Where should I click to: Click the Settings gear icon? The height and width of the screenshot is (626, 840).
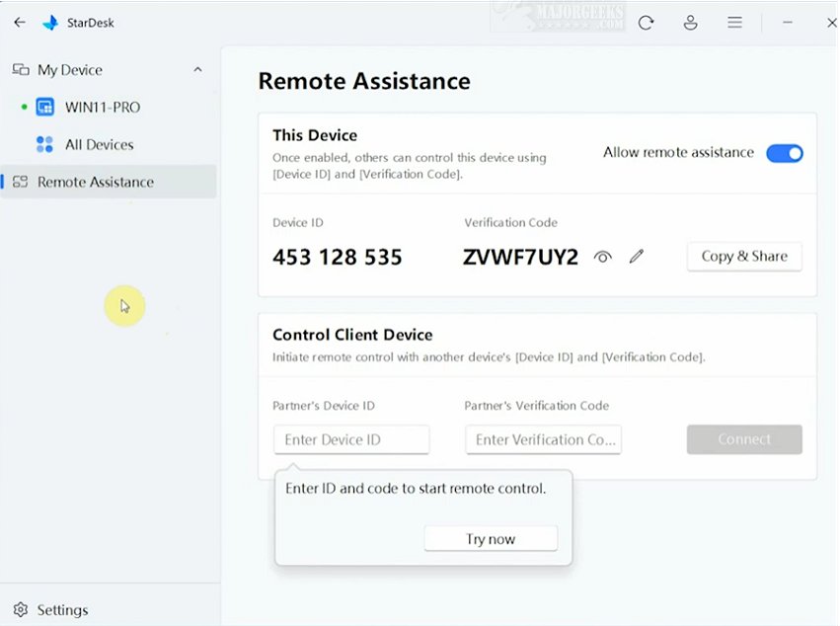(21, 609)
